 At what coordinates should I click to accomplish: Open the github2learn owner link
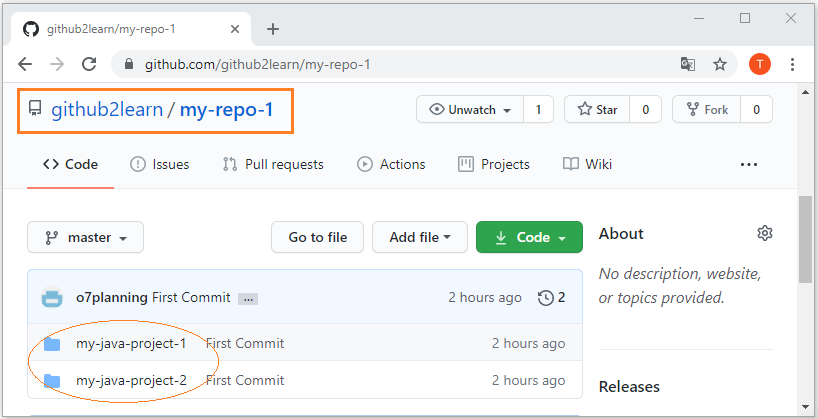click(107, 110)
